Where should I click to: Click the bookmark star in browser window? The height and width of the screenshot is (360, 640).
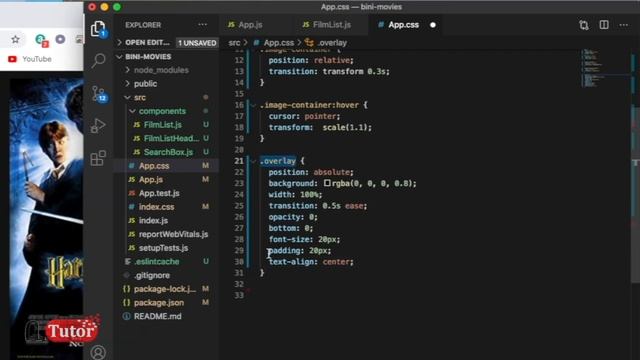(x=15, y=39)
